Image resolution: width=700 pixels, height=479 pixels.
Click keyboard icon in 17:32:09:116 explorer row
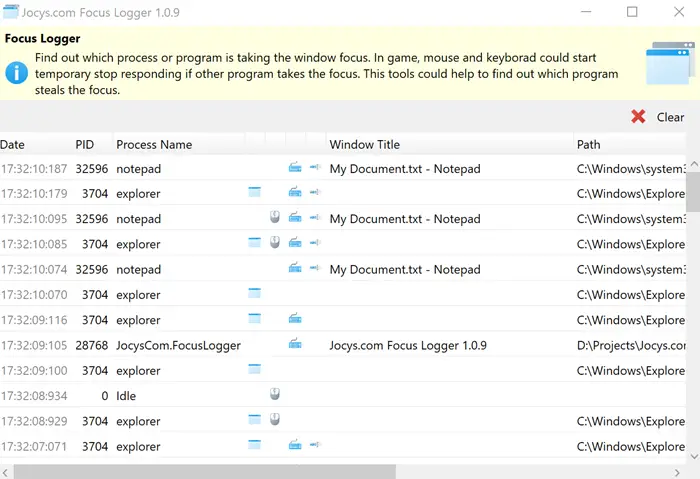click(295, 319)
